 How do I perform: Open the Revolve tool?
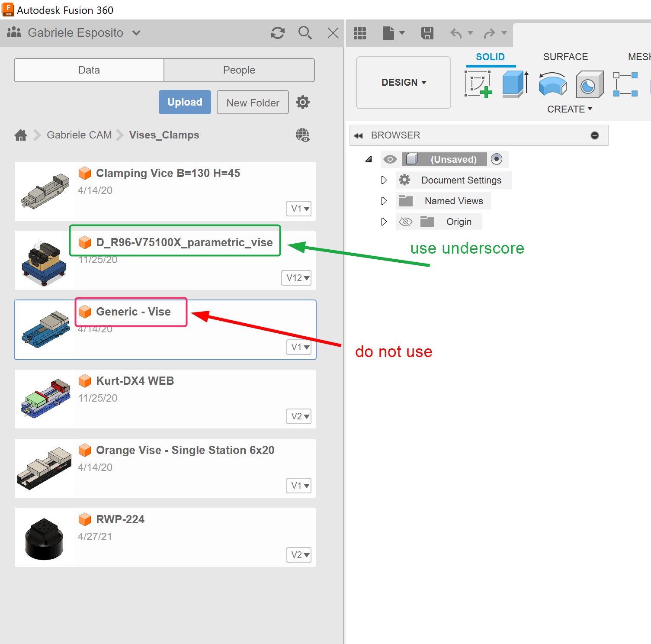tap(552, 84)
